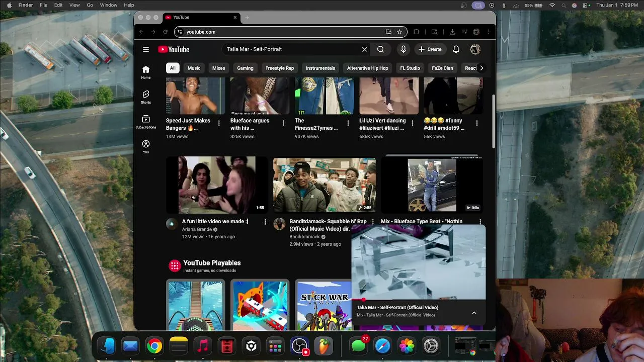Start voice search with microphone
The width and height of the screenshot is (644, 362).
[403, 49]
